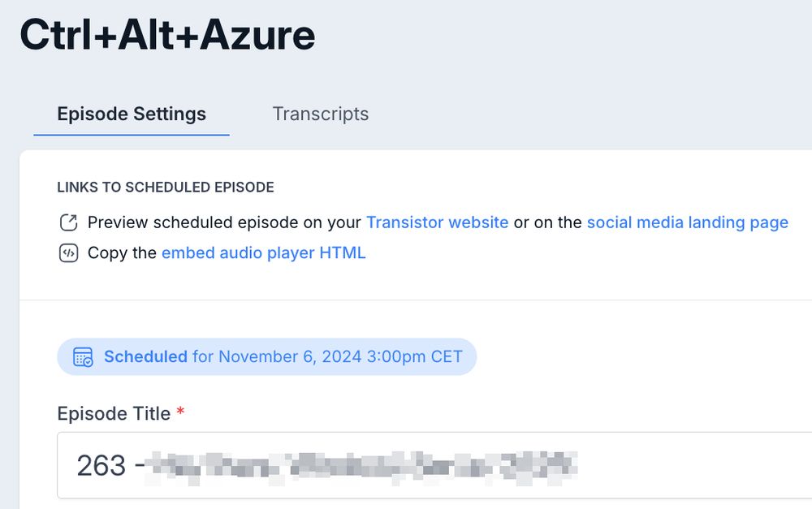This screenshot has height=509, width=812.
Task: Click the 'Preview scheduled episode on your' text
Action: point(224,222)
